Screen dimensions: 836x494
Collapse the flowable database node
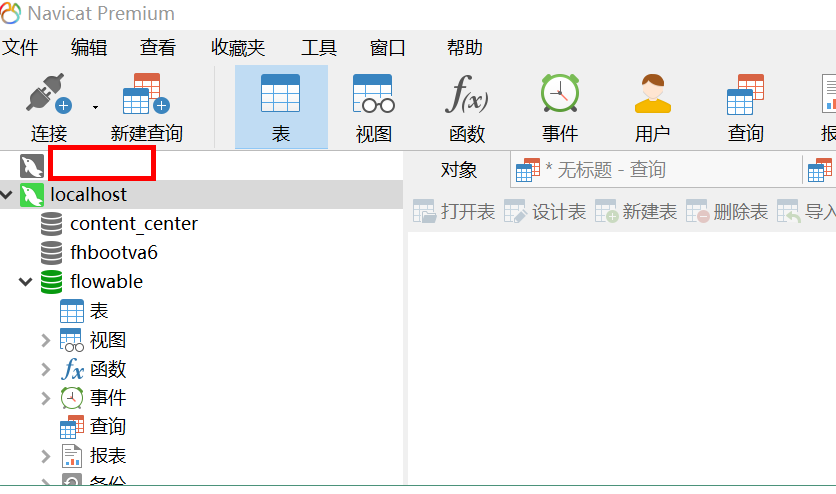point(26,281)
